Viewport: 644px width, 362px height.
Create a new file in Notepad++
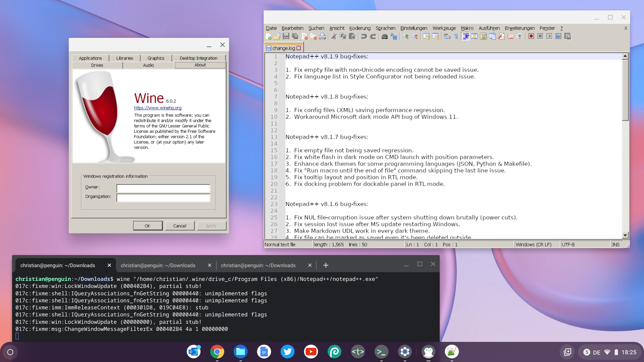tap(268, 37)
